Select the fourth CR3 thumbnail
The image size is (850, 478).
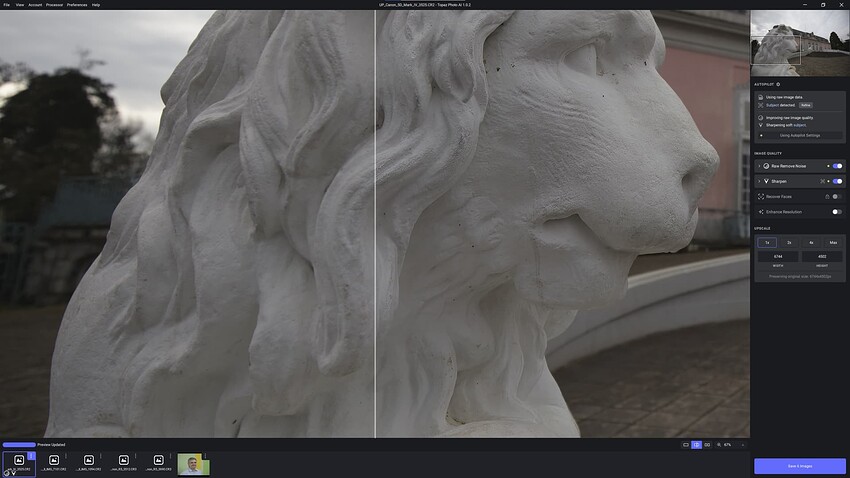click(124, 464)
